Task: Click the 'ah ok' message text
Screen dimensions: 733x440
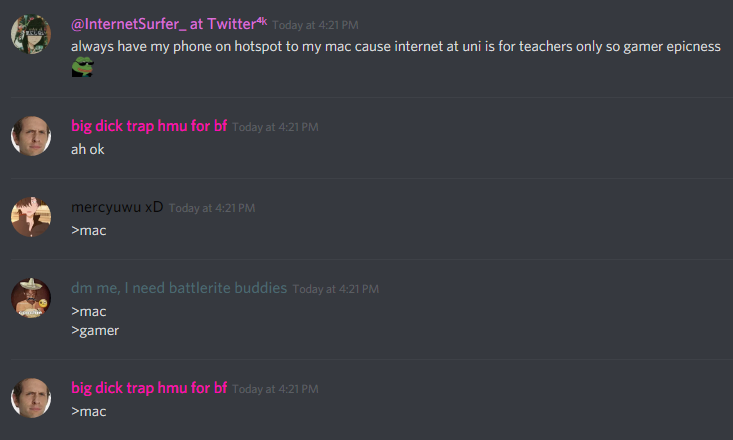Action: click(88, 149)
